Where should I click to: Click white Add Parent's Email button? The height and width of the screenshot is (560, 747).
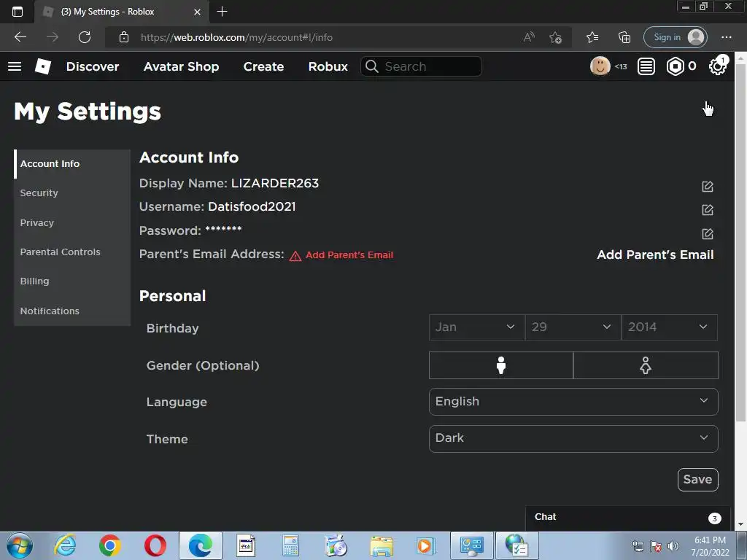(x=655, y=254)
